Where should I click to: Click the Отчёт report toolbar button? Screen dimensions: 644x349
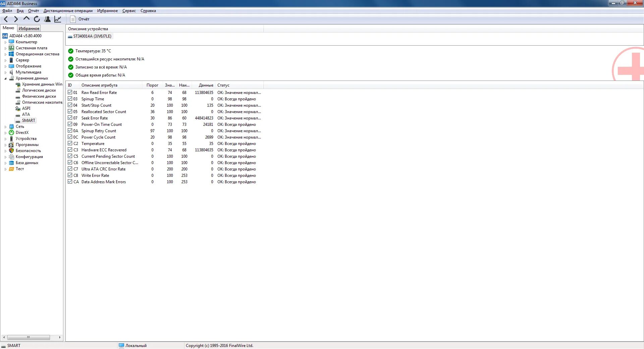[80, 19]
